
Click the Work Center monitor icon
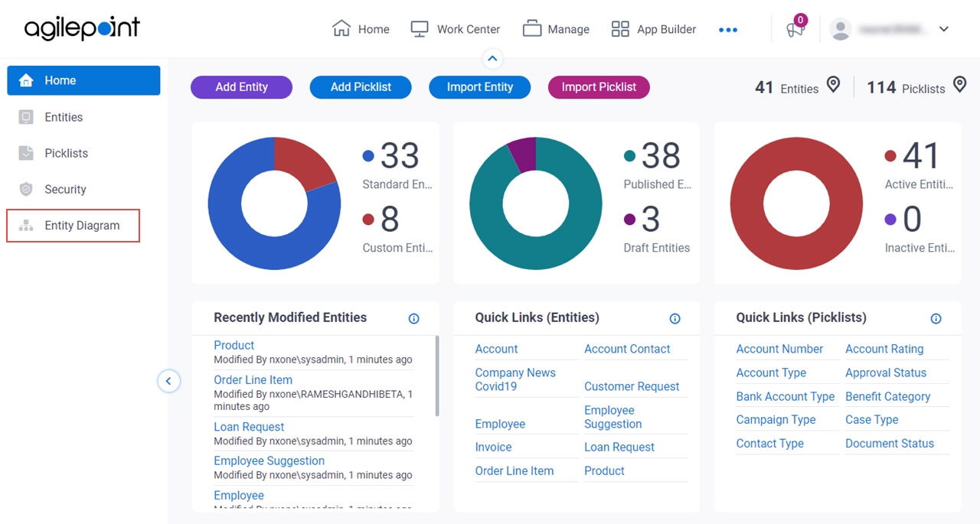tap(419, 29)
